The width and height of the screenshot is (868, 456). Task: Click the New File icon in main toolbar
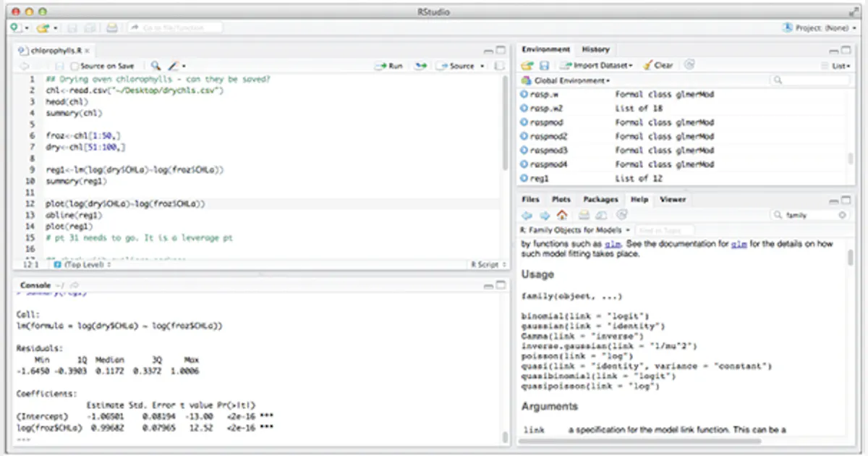pyautogui.click(x=15, y=28)
